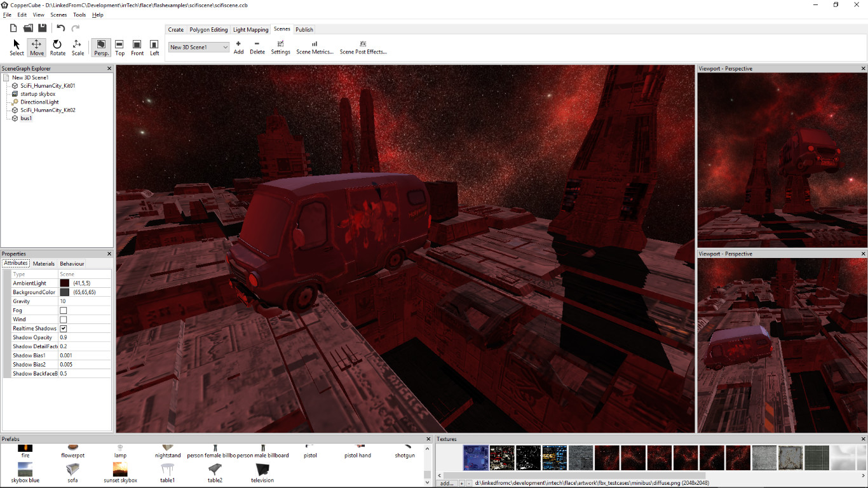This screenshot has width=868, height=488.
Task: Open the AmbientLight color swatch
Action: pos(66,283)
